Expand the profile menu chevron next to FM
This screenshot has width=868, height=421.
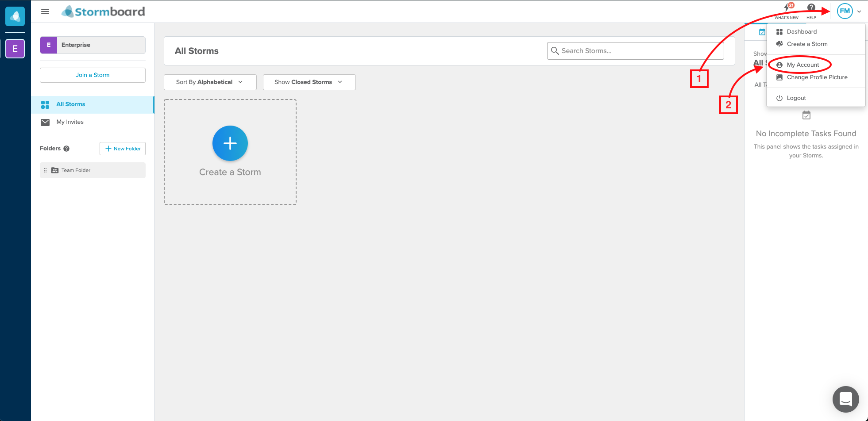click(859, 11)
